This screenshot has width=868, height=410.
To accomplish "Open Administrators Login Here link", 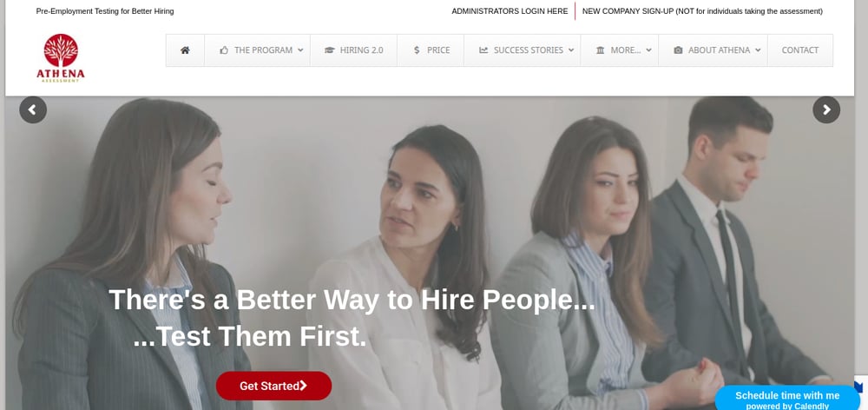I will coord(510,11).
